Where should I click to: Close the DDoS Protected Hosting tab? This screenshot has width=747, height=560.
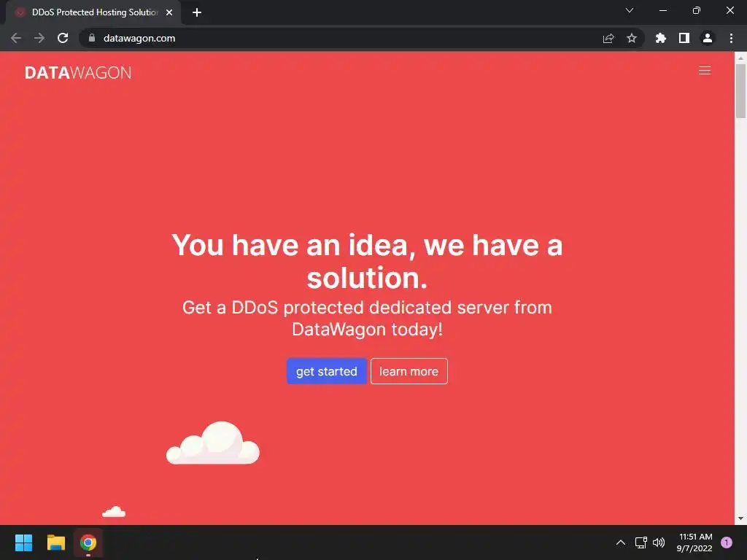169,12
